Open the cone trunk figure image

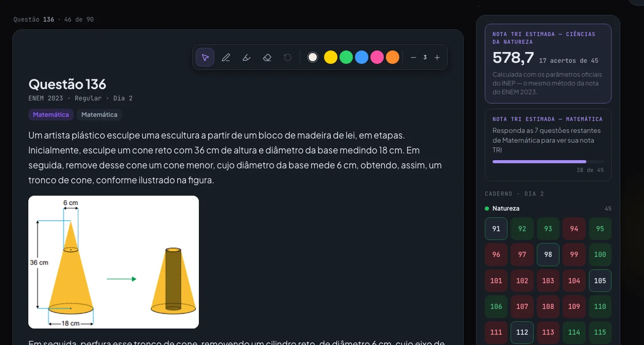(113, 262)
